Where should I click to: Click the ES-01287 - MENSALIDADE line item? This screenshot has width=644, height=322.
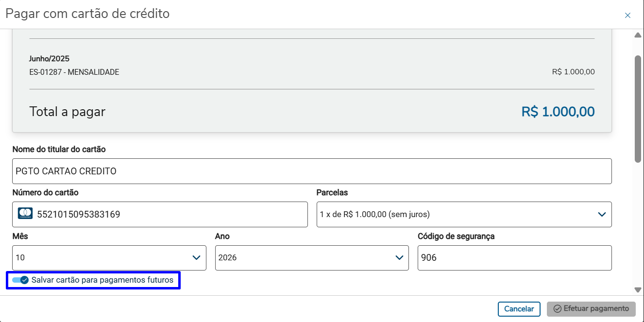(x=74, y=72)
